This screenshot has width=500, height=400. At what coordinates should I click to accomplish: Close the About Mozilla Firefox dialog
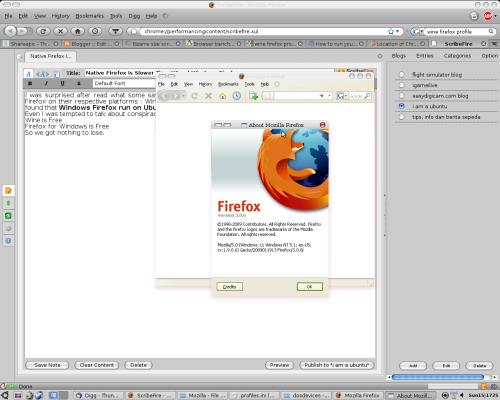[x=322, y=125]
